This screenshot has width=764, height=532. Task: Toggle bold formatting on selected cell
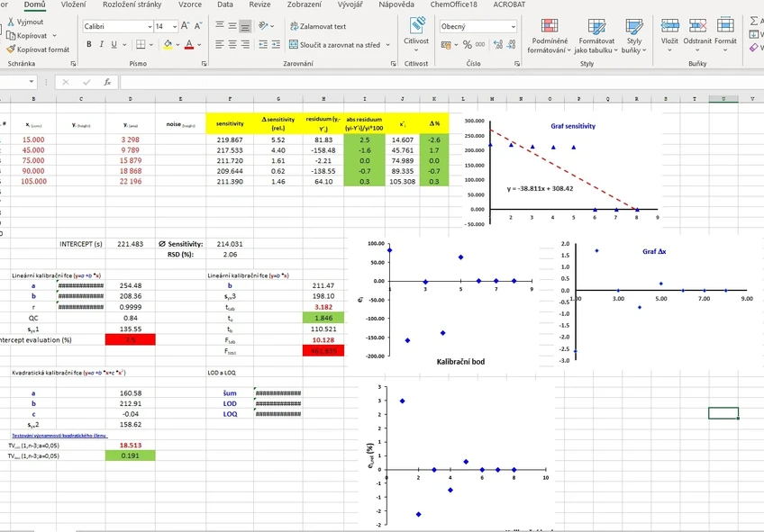click(89, 44)
